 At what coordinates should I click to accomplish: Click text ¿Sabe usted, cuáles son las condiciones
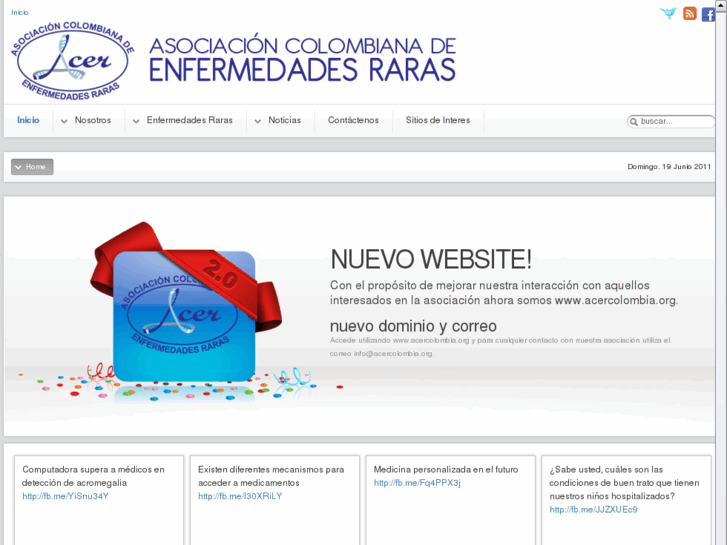pos(624,483)
